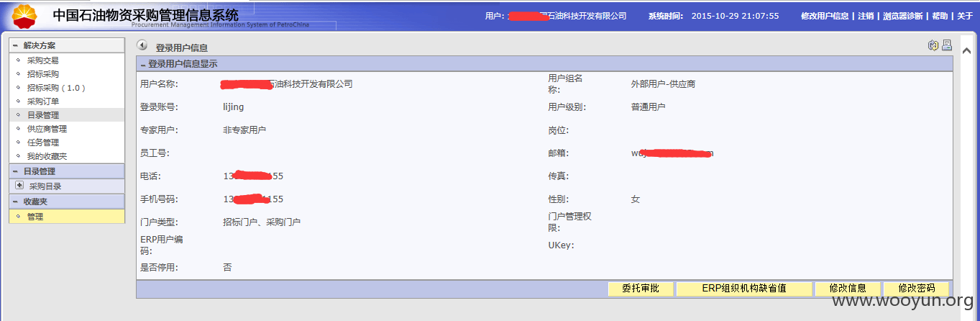Viewport: 980px width, 321px height.
Task: Click the 登录用户信息 page title
Action: pos(182,48)
